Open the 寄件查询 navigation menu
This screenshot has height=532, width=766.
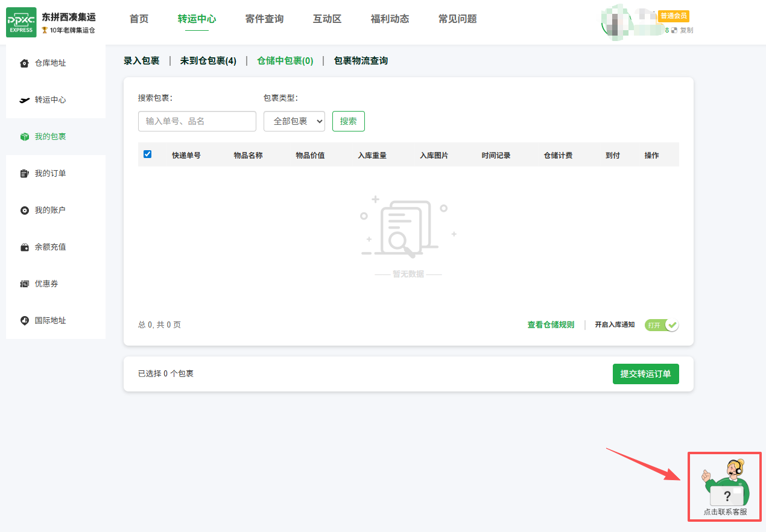tap(264, 19)
